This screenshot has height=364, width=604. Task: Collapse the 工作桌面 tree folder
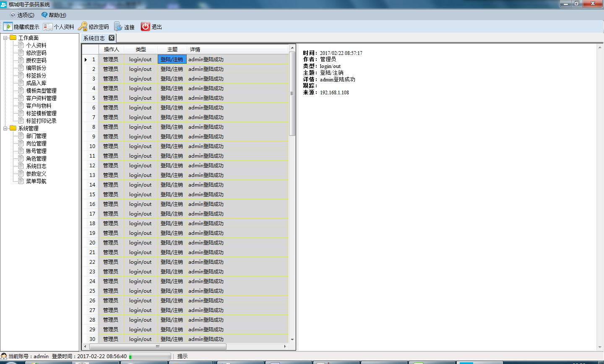[x=5, y=38]
